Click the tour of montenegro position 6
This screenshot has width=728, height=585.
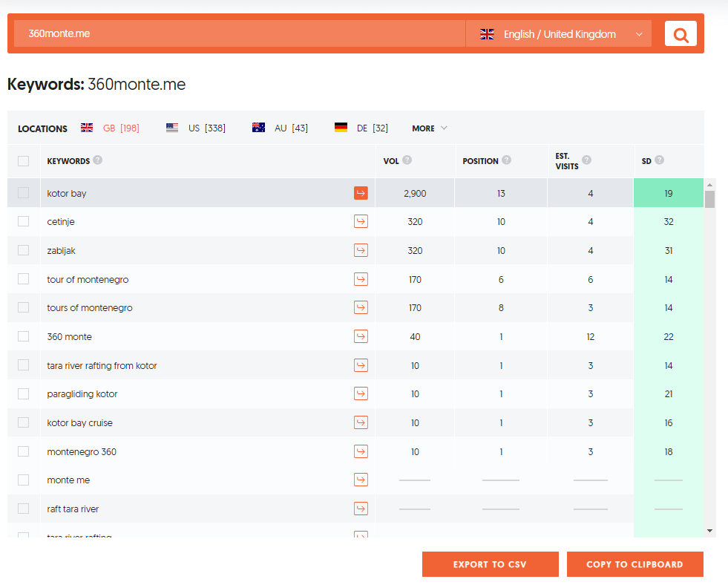pyautogui.click(x=501, y=279)
